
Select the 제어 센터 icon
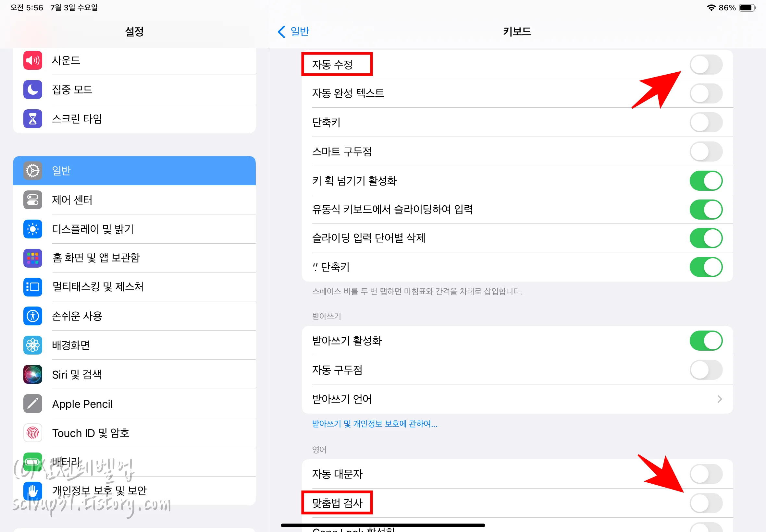32,200
